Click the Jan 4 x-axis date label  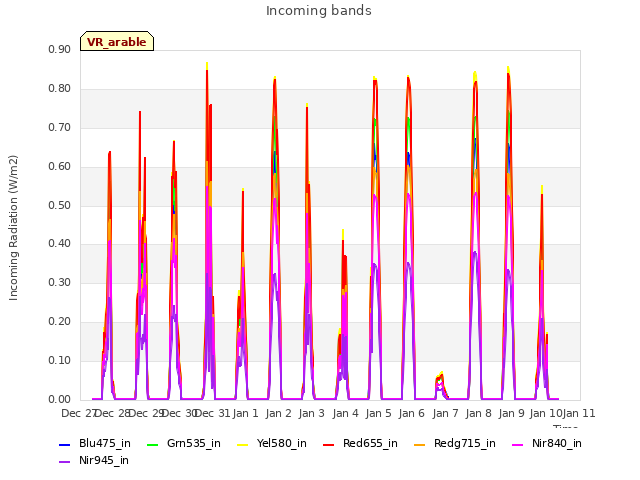(x=346, y=413)
